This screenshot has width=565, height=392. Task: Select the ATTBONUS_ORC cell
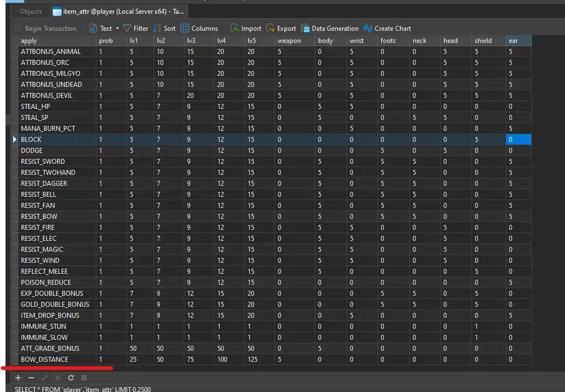[57, 63]
